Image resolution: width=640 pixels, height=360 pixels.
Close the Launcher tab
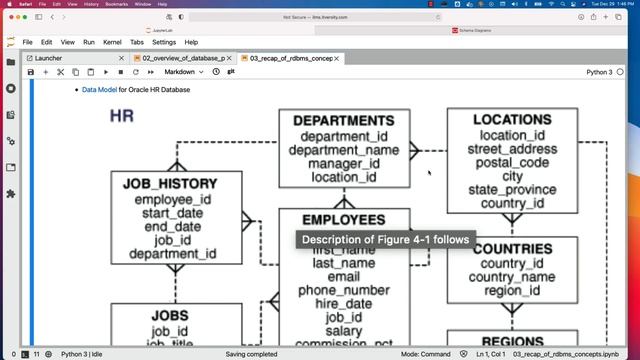(121, 58)
